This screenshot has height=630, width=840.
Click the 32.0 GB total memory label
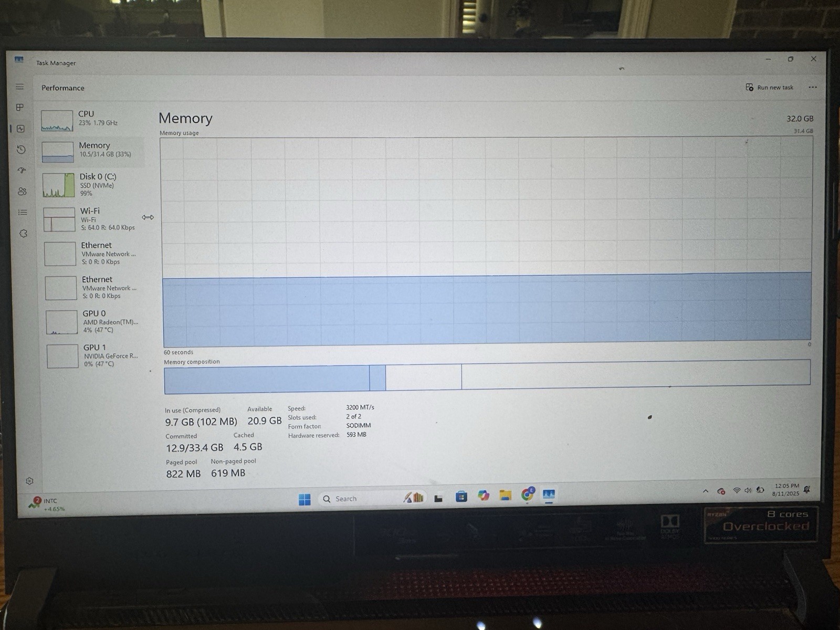[x=800, y=119]
